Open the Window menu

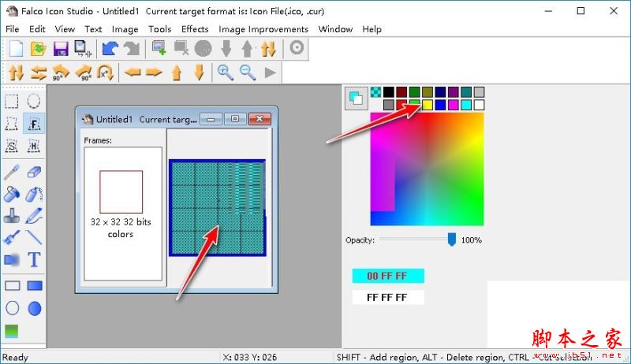(x=335, y=29)
